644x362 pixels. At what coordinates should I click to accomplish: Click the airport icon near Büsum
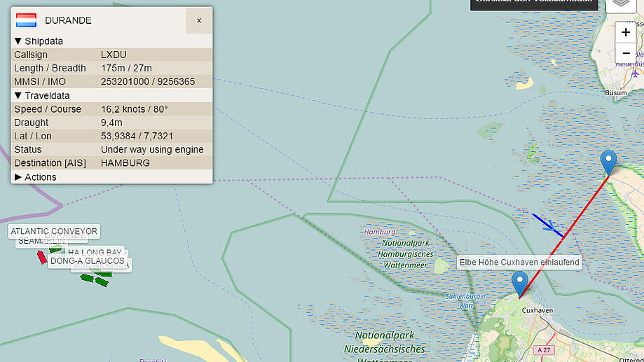tap(635, 74)
